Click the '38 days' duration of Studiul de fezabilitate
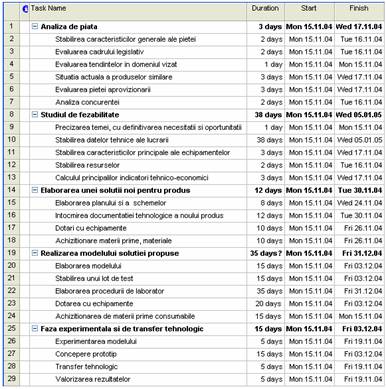This screenshot has height=389, width=386. [x=268, y=115]
